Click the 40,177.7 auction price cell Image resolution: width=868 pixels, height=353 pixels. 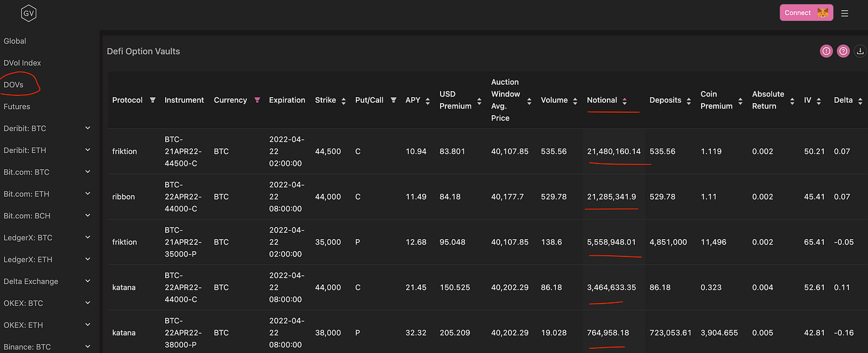pyautogui.click(x=507, y=197)
